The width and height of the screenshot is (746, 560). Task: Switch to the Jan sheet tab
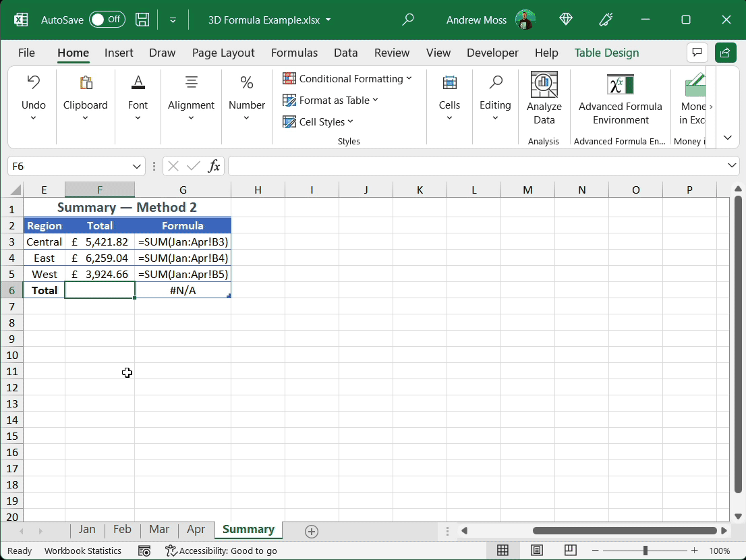pyautogui.click(x=87, y=530)
